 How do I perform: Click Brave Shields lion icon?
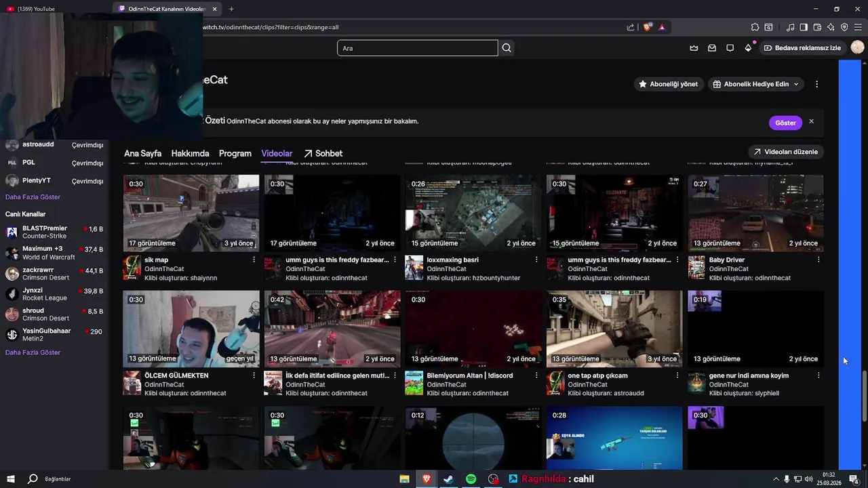coord(648,27)
